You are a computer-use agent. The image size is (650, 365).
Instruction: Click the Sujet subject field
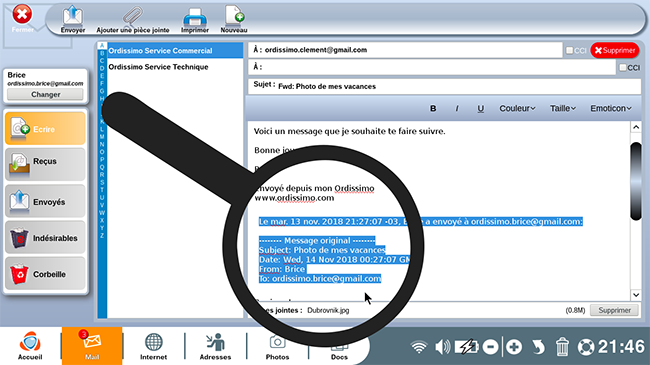(444, 86)
